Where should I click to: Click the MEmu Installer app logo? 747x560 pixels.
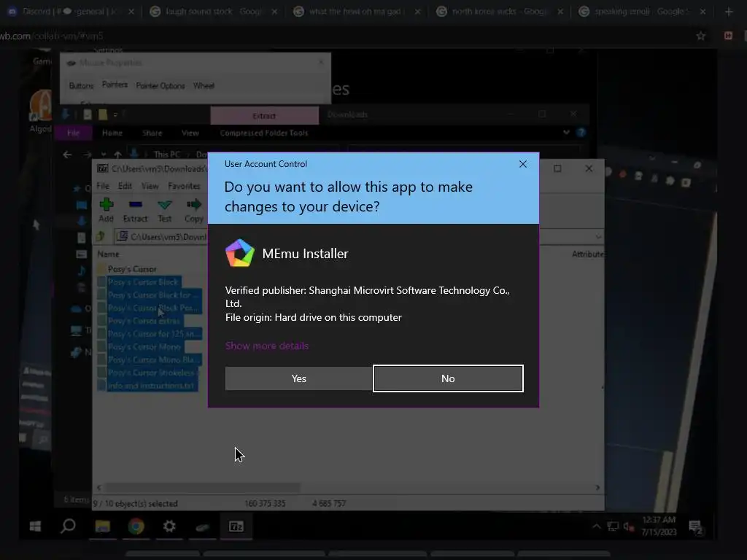(x=239, y=253)
